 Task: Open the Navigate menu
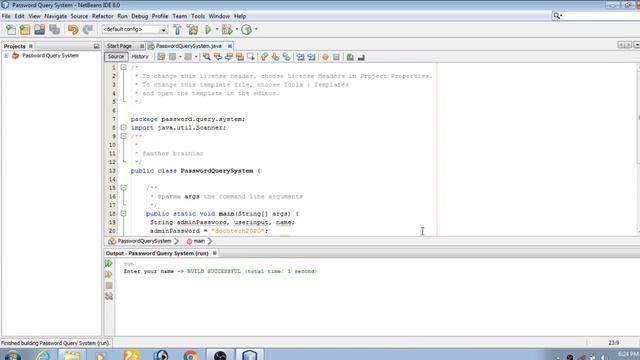pyautogui.click(x=56, y=16)
